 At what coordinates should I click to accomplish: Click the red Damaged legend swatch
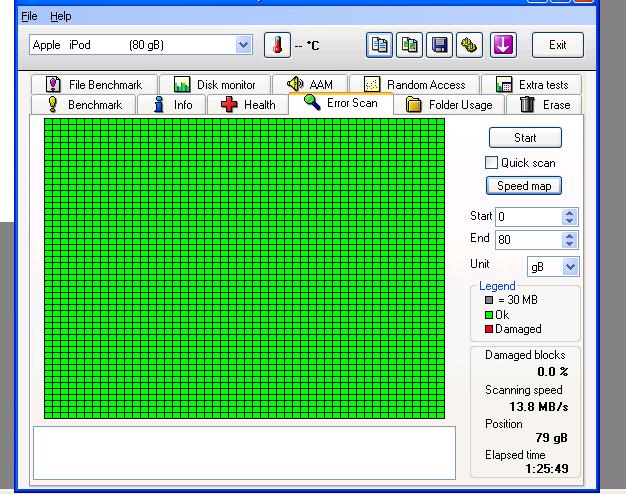(489, 329)
